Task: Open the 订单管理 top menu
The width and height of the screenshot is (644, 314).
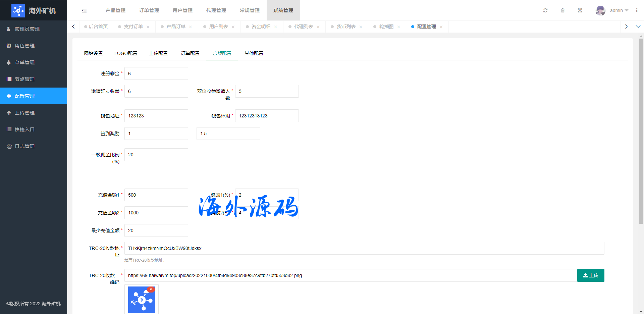Action: coord(149,10)
